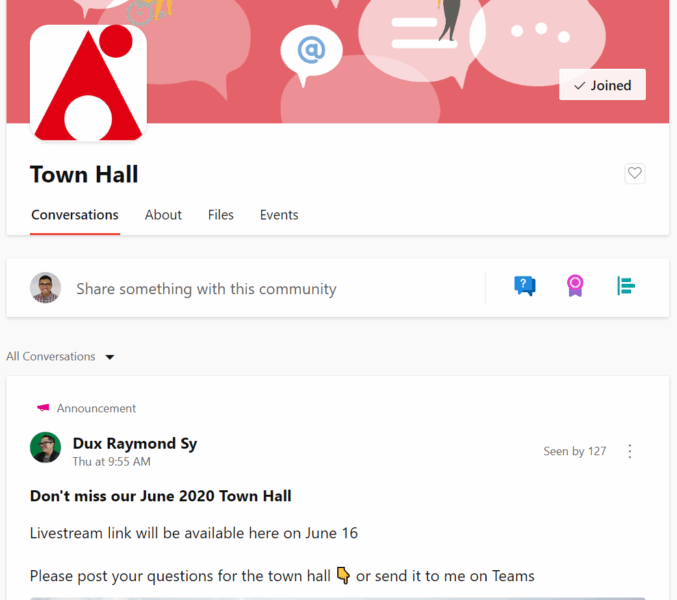Image resolution: width=677 pixels, height=600 pixels.
Task: Select the Conversations tab
Action: [x=75, y=215]
